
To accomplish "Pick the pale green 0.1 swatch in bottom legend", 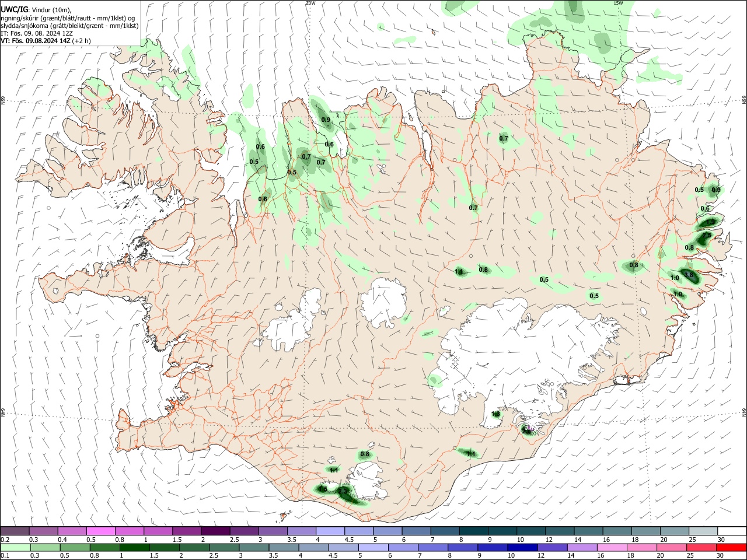I will [x=15, y=548].
